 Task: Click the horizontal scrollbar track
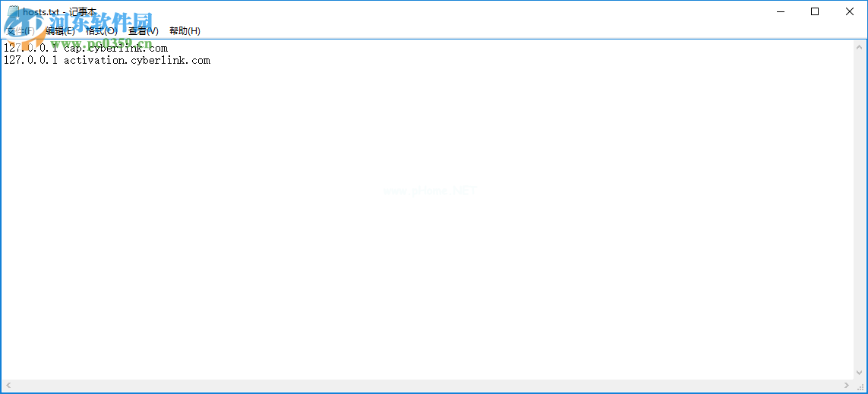click(x=428, y=385)
